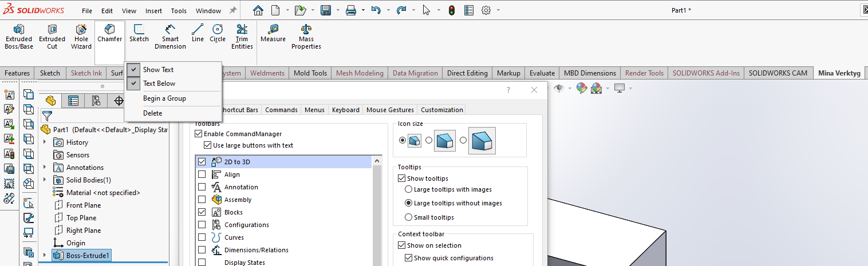Click the Save icon in top toolbar

[326, 10]
